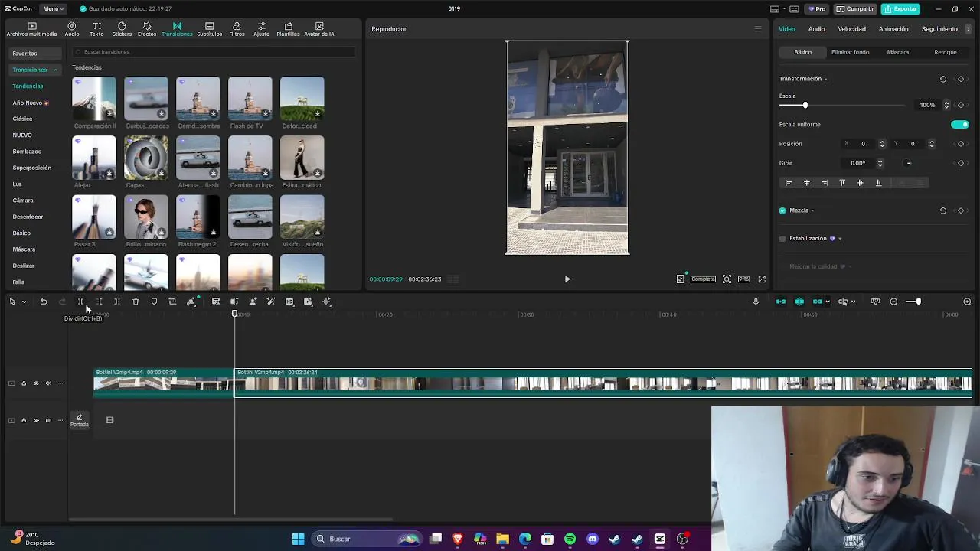Uncheck the Mezcla checkbox
The width and height of the screenshot is (980, 551).
click(782, 210)
